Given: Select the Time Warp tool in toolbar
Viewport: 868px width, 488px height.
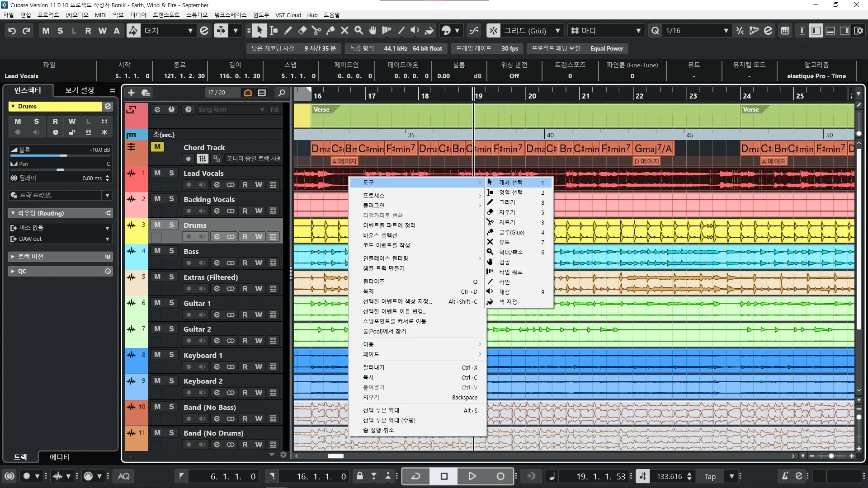Looking at the screenshot, I should [387, 31].
